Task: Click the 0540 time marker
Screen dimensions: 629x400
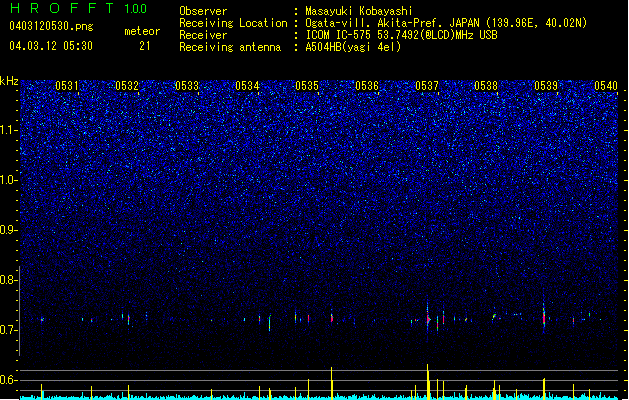Action: pyautogui.click(x=606, y=86)
